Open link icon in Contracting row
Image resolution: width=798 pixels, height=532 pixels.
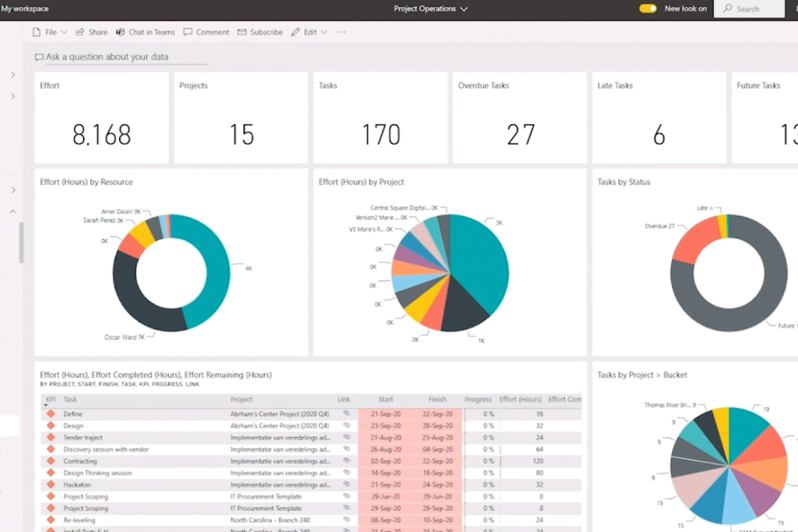tap(346, 461)
